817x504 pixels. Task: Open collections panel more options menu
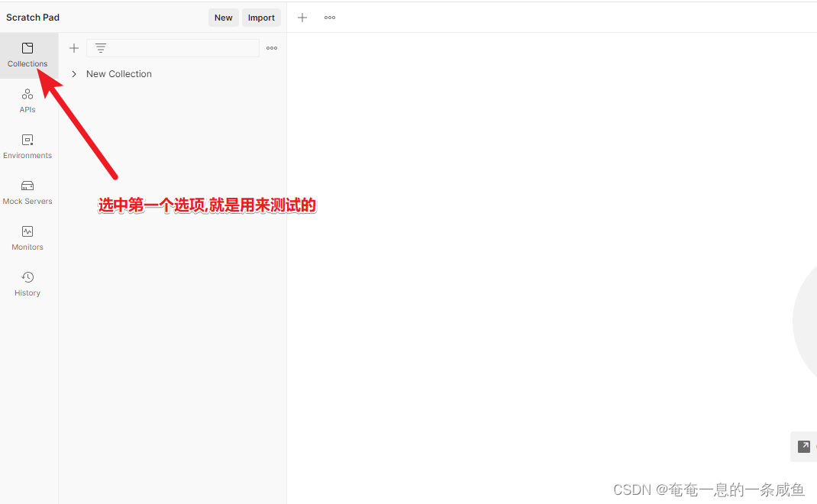point(272,48)
